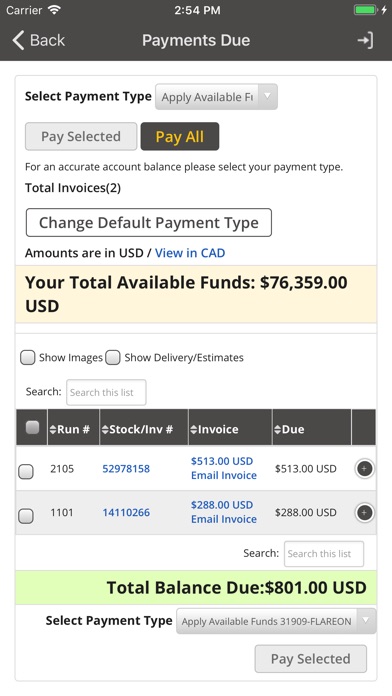
Task: Email Invoice for the $288.00 item
Action: coord(224,519)
